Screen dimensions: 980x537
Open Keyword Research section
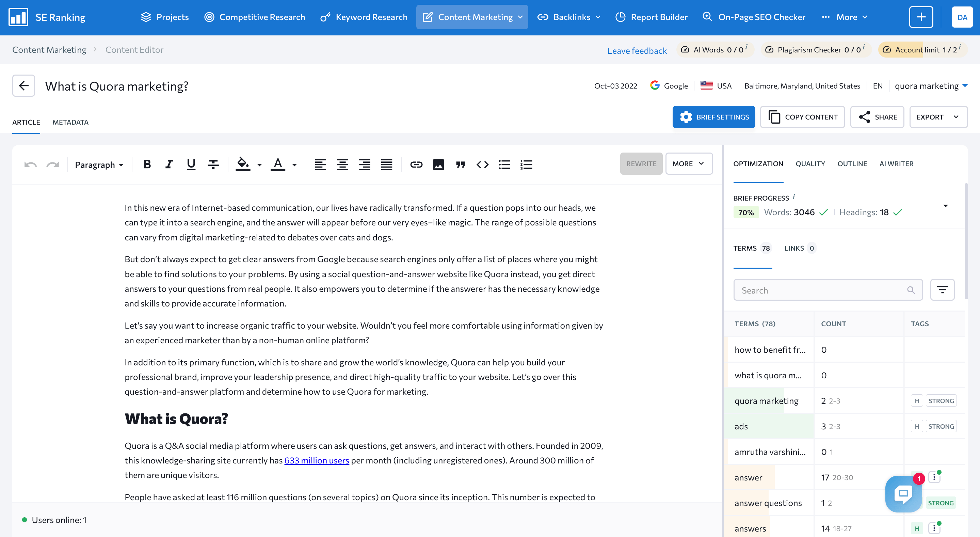[364, 17]
